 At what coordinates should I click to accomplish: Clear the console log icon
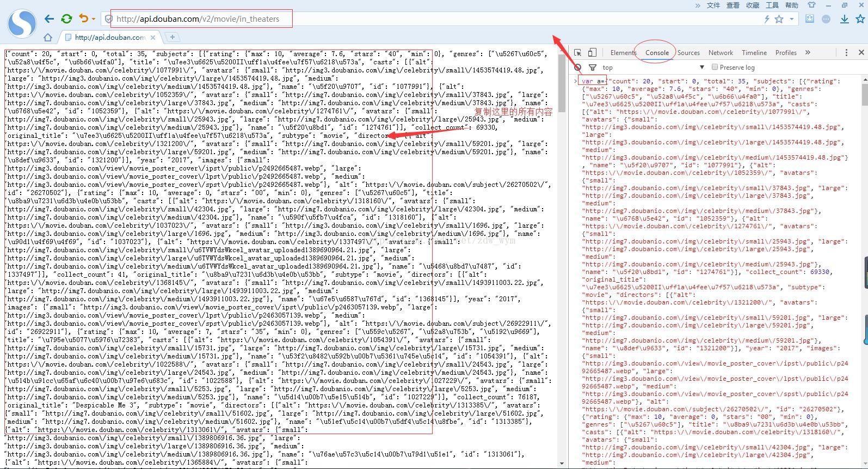(577, 68)
